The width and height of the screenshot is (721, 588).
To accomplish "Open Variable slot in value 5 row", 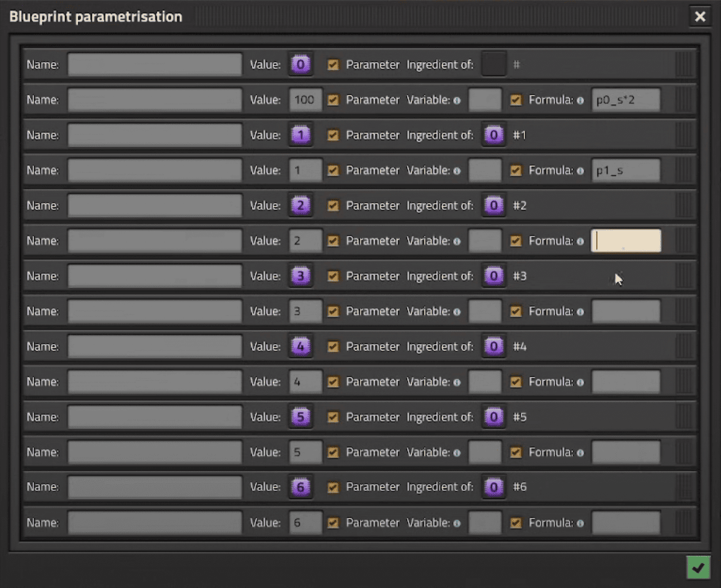I will click(485, 451).
